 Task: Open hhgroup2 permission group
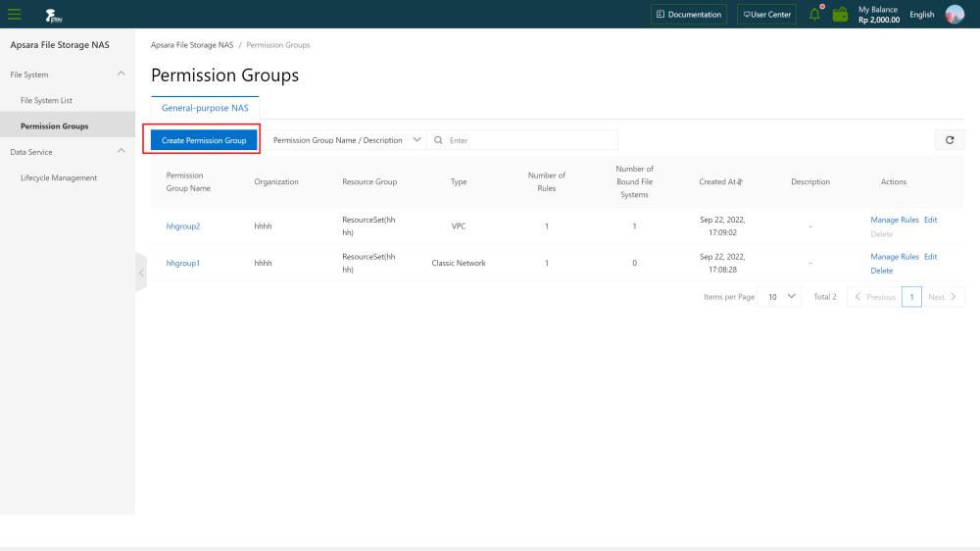pos(183,225)
